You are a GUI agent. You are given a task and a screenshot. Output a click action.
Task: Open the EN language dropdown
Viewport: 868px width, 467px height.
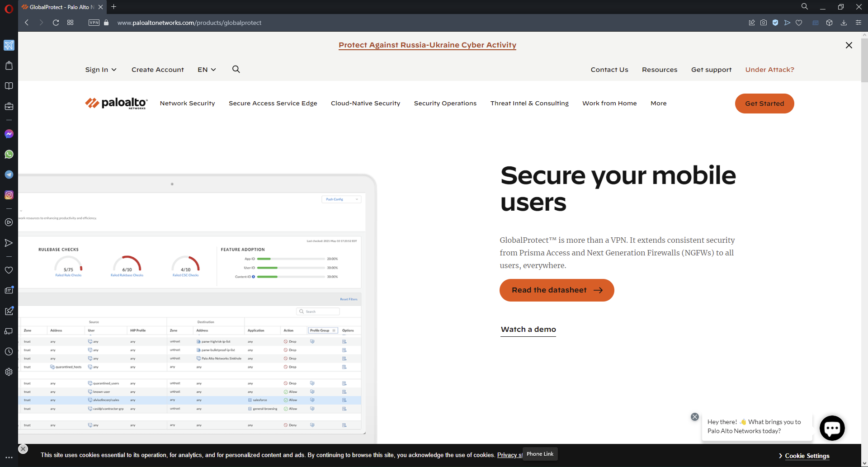tap(206, 70)
